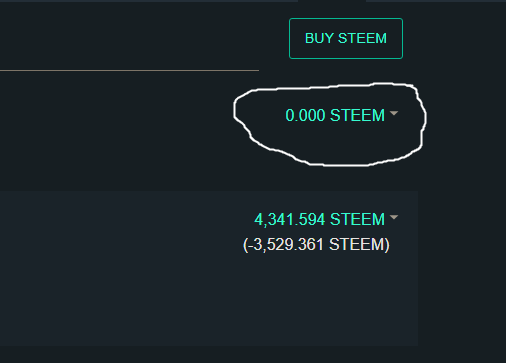Click the word STEEM on the BUY STEEM button
This screenshot has height=363, width=506.
pyautogui.click(x=362, y=38)
